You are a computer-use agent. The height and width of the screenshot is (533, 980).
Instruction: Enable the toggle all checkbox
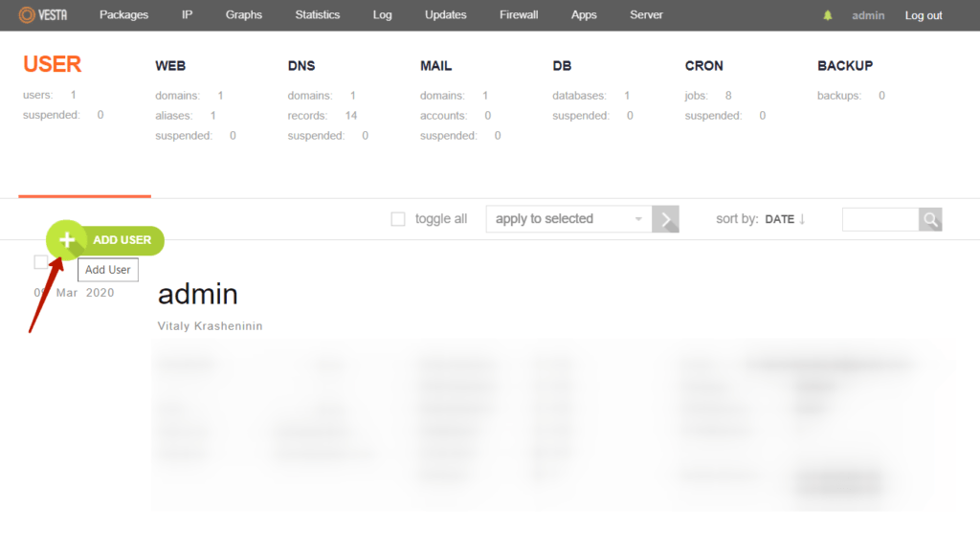[398, 219]
